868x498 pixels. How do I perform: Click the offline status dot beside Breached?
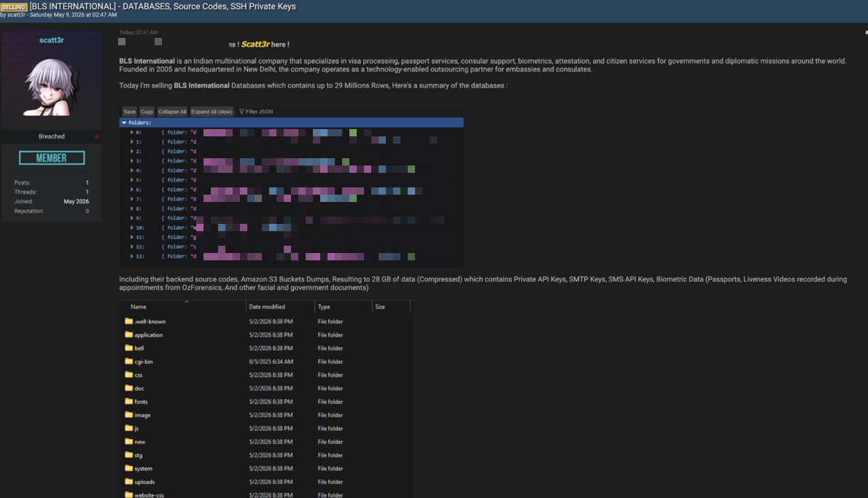pyautogui.click(x=96, y=136)
